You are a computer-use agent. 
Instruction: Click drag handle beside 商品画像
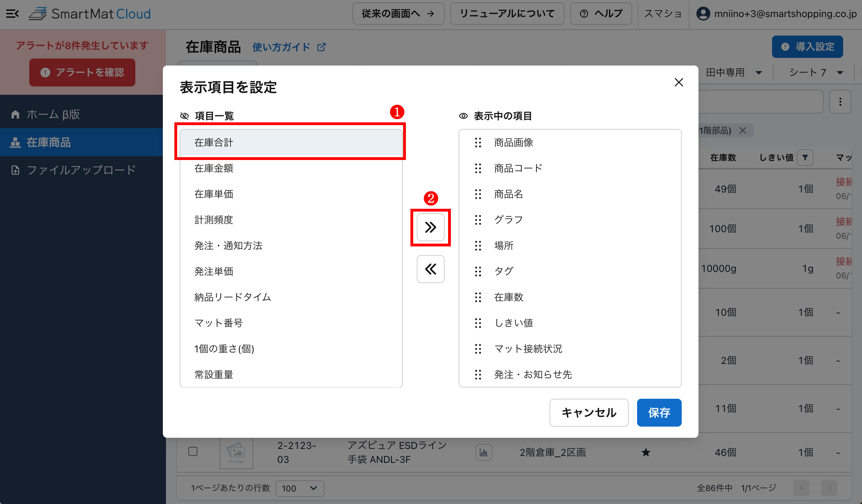[x=478, y=143]
